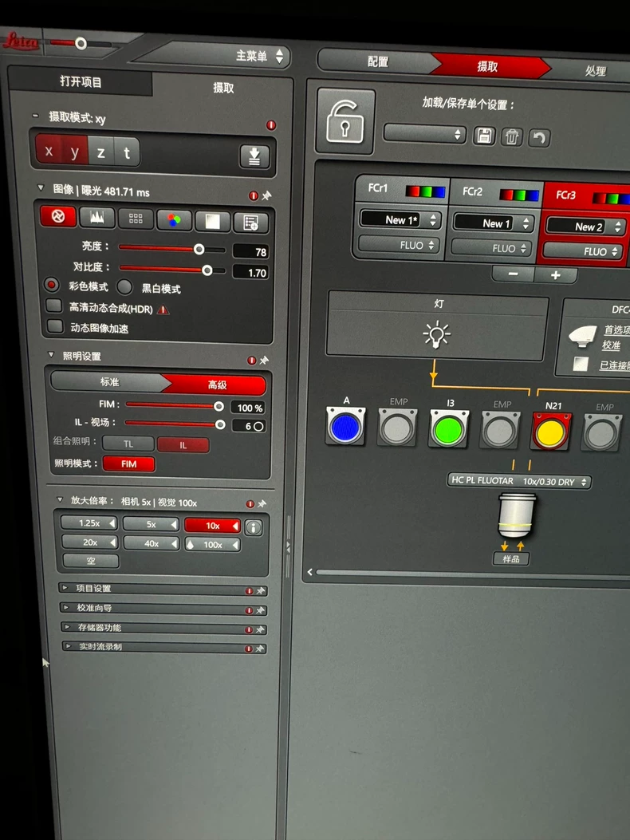The image size is (630, 840).
Task: Click the objective lens image
Action: (x=517, y=515)
